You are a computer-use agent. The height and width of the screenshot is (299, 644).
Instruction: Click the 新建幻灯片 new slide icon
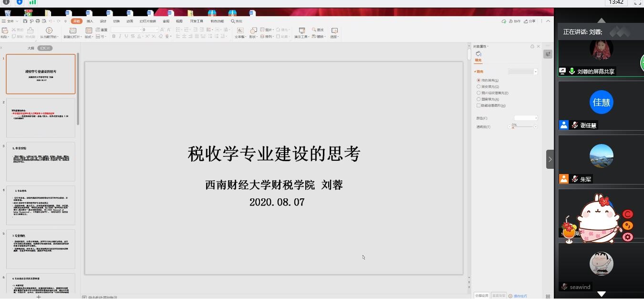tap(73, 31)
